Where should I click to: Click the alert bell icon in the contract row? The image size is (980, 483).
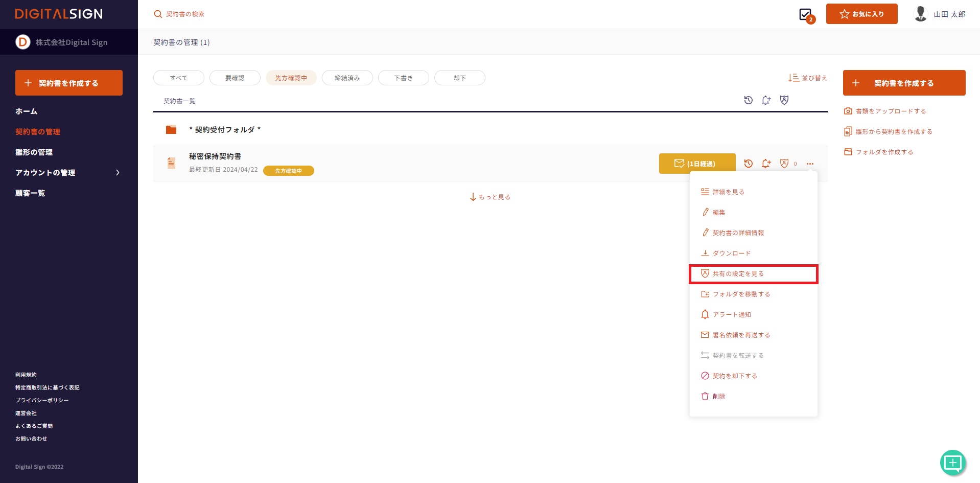pyautogui.click(x=766, y=164)
